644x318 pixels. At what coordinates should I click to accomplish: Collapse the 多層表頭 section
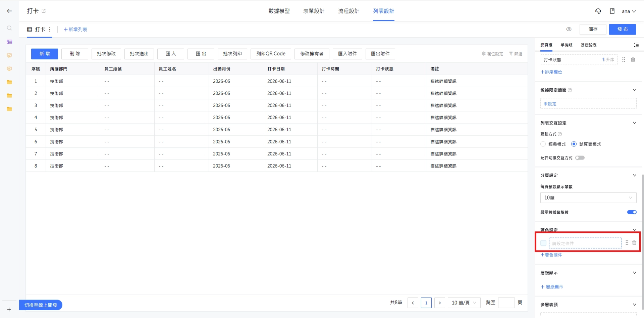click(634, 305)
